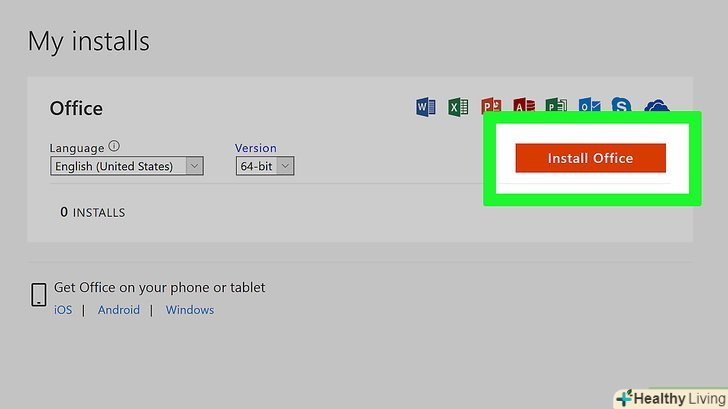Click the phone device icon
728x409 pixels.
click(x=39, y=295)
